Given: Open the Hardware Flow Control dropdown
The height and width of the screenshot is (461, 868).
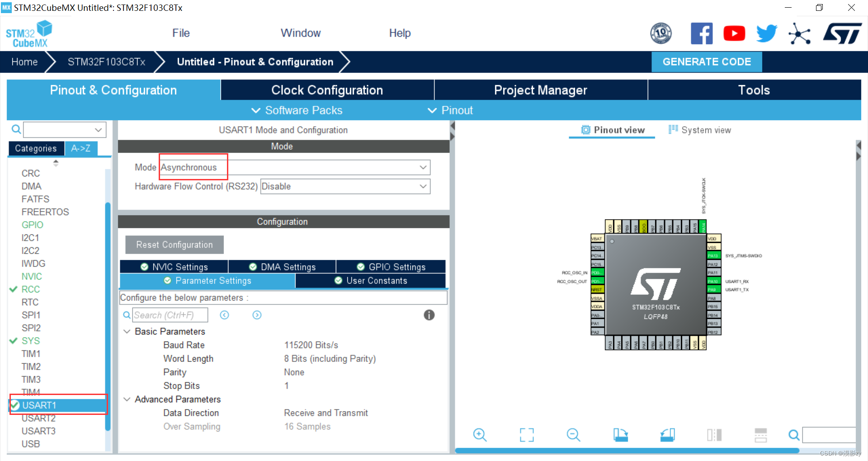Looking at the screenshot, I should coord(345,186).
